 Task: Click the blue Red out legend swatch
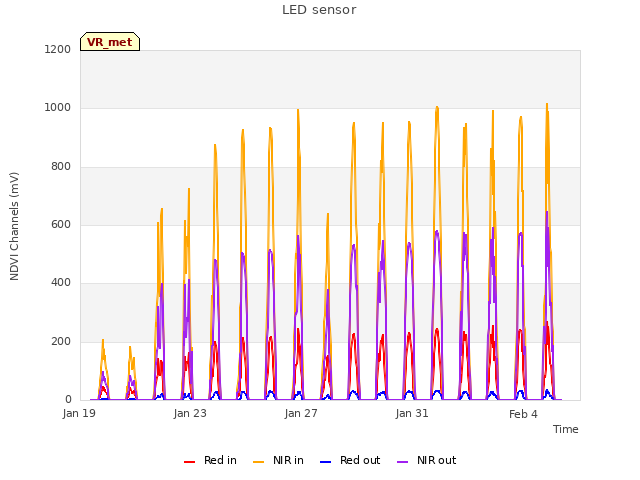(x=325, y=462)
